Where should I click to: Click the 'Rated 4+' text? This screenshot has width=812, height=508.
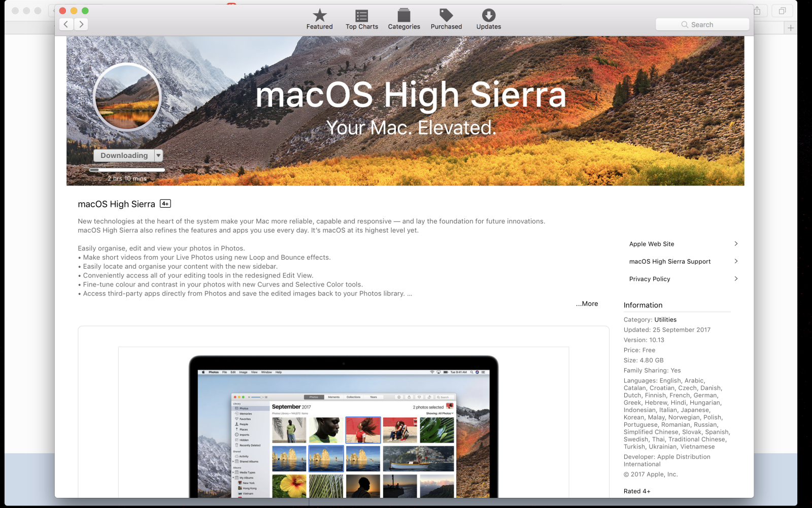[x=637, y=491]
